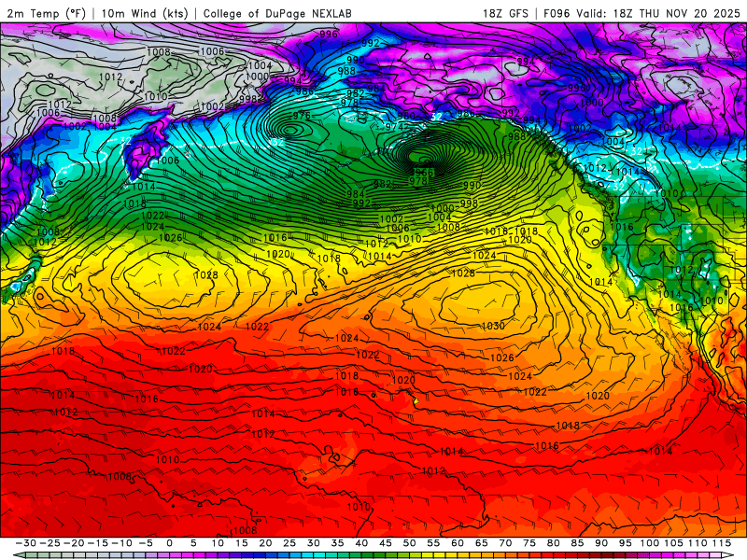Click the 55 value on the temperature scale
747x560 pixels.
click(433, 543)
